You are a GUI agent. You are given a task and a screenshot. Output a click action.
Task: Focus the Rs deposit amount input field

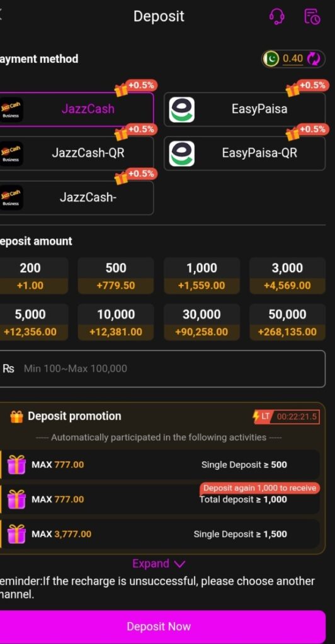pos(162,369)
